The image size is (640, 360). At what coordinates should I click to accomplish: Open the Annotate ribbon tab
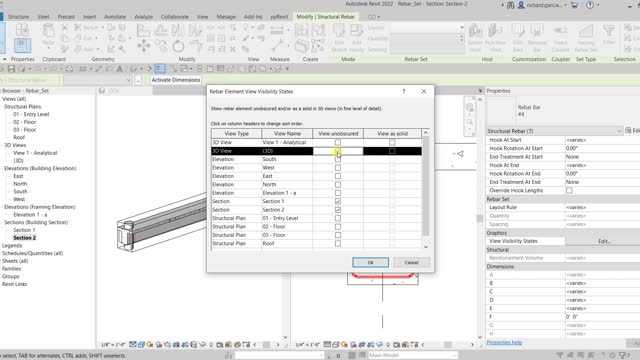point(115,17)
